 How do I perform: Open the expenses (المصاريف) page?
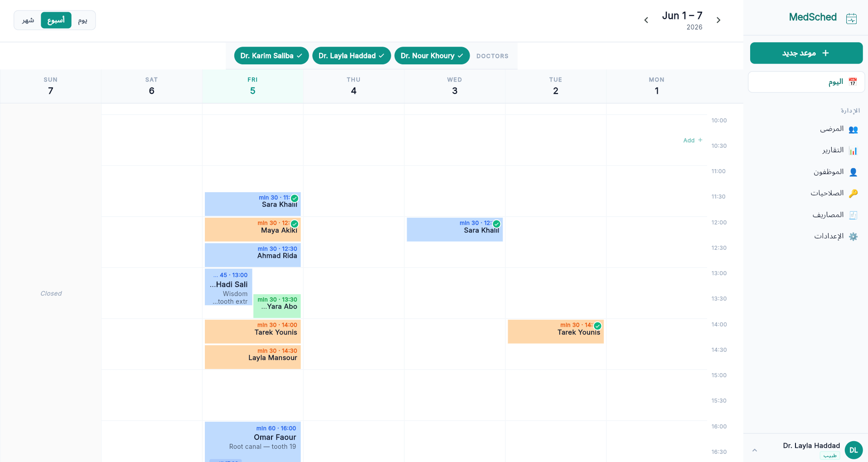click(x=806, y=215)
